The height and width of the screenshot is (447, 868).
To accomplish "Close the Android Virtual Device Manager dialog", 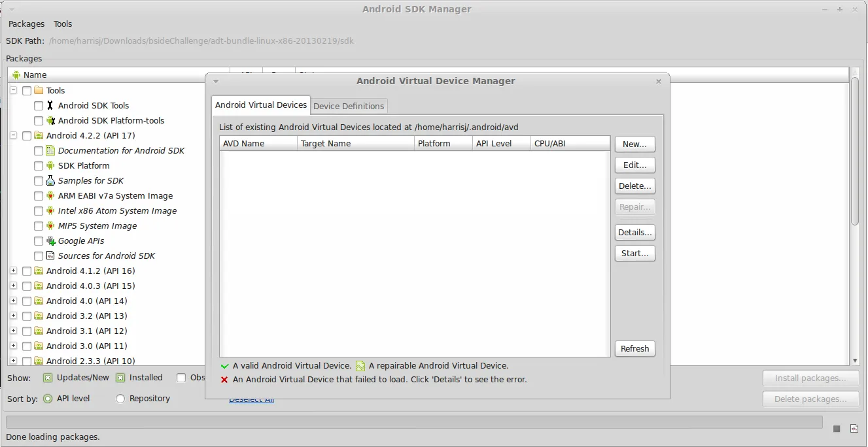I will click(x=659, y=82).
